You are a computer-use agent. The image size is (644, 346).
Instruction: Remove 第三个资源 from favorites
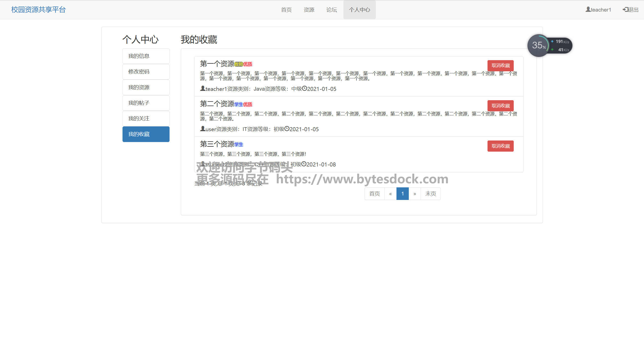pyautogui.click(x=500, y=146)
